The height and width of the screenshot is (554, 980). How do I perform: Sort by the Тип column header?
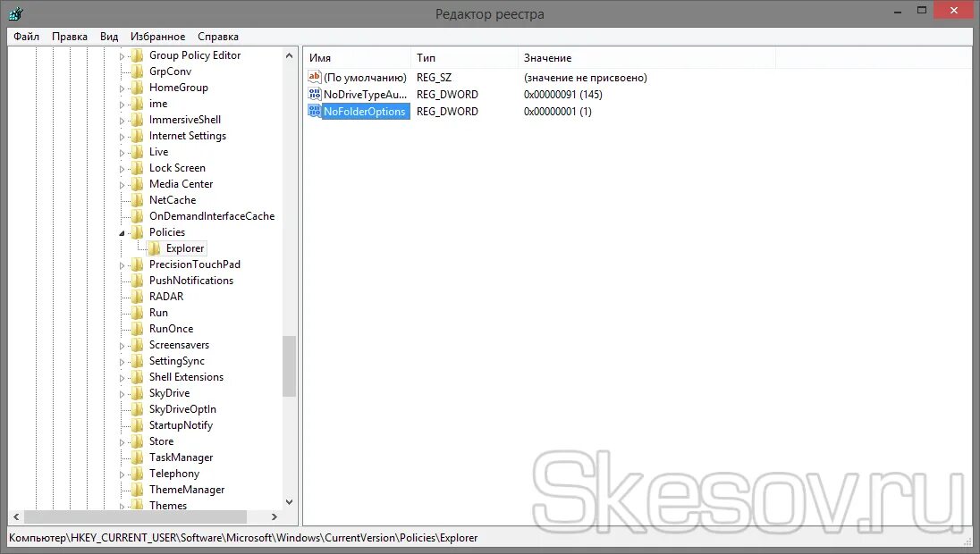click(x=464, y=57)
